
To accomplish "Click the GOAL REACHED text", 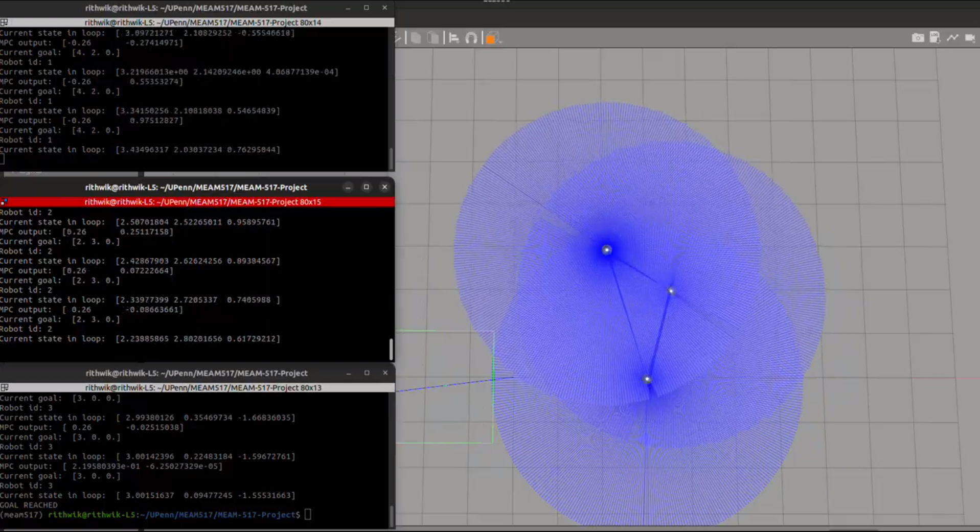I will (x=29, y=505).
